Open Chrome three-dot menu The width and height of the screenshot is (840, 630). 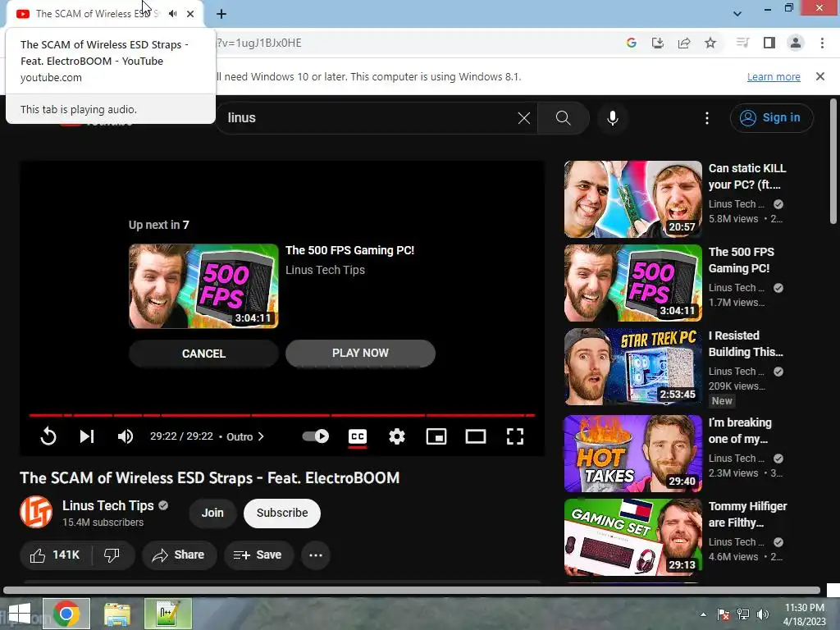pyautogui.click(x=822, y=43)
